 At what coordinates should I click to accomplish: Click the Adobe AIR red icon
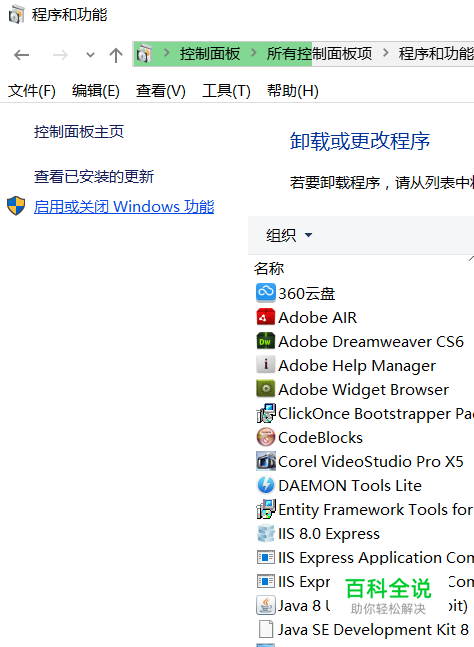[x=265, y=317]
